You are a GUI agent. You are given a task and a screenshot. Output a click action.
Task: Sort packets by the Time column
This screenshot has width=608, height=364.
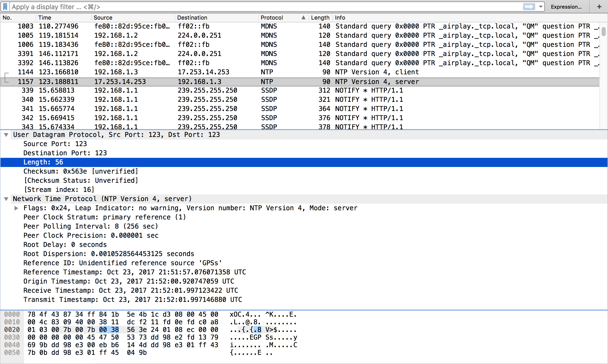point(45,18)
